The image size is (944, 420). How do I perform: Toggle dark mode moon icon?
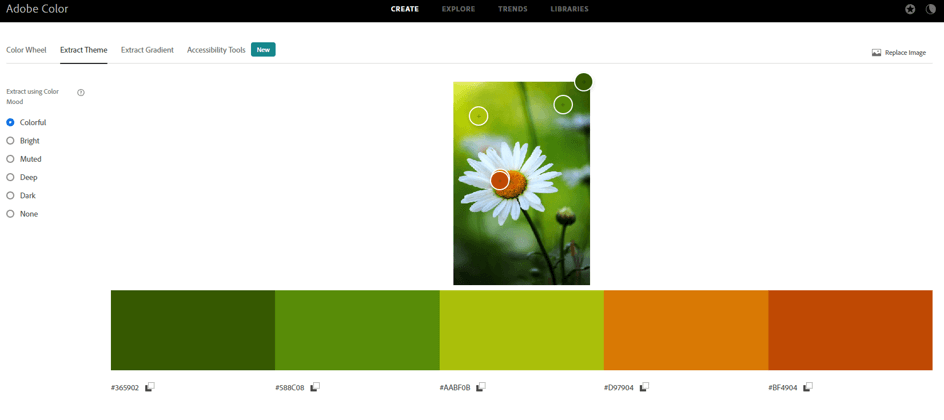point(931,9)
